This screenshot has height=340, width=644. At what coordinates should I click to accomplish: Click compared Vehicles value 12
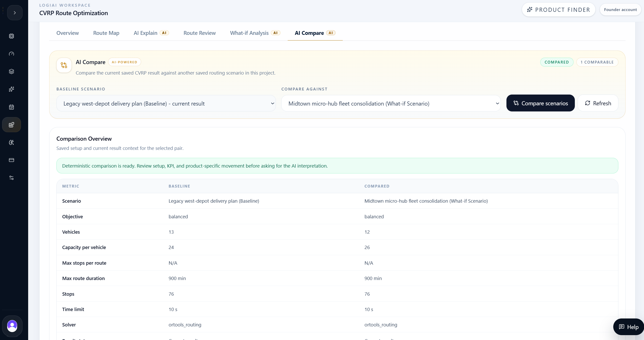coord(367,232)
